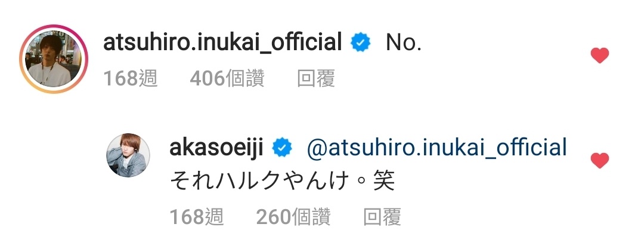Open the atsuhiro.inukai_official username link
This screenshot has height=233, width=644.
(x=222, y=42)
